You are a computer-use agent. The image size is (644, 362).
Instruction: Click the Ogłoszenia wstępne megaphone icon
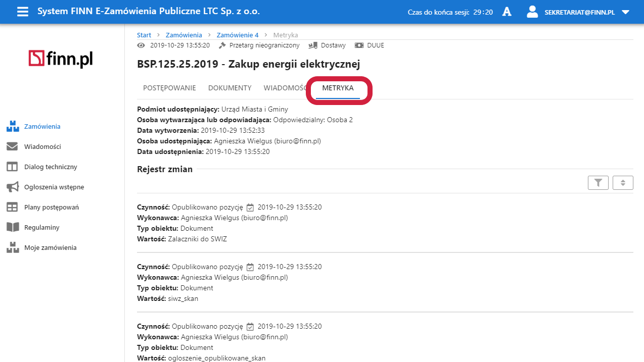coord(12,187)
